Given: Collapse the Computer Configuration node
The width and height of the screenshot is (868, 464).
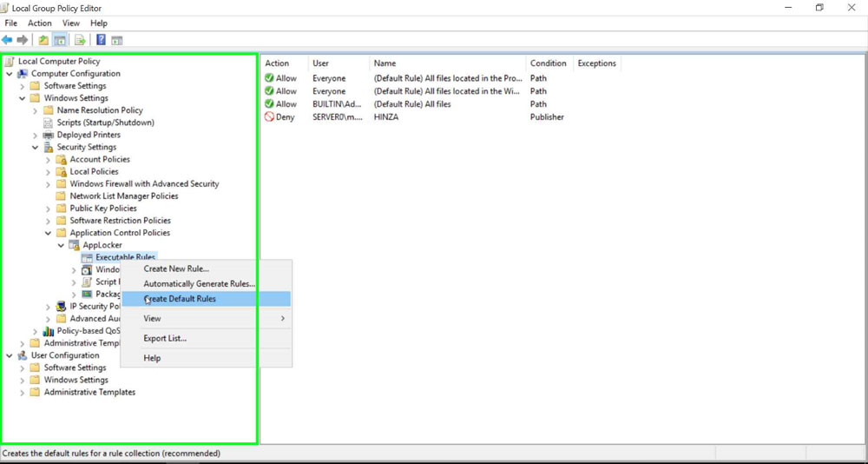Looking at the screenshot, I should tap(10, 74).
